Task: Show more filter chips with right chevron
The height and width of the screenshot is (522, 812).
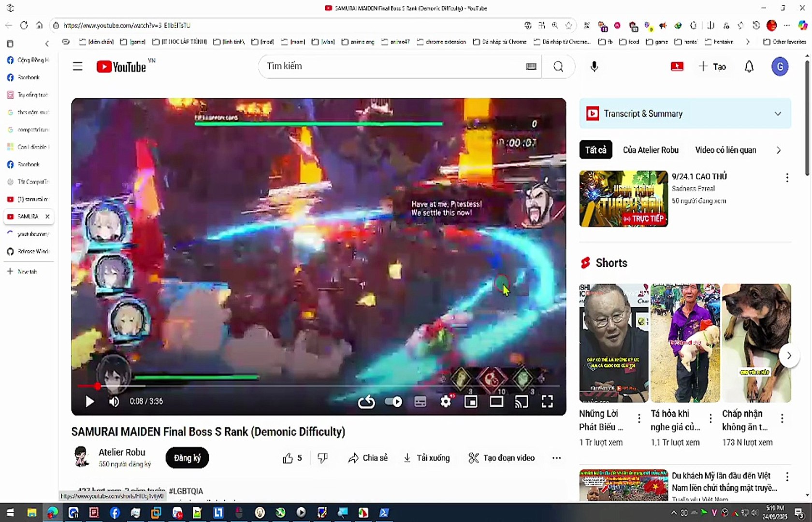Action: [x=779, y=150]
